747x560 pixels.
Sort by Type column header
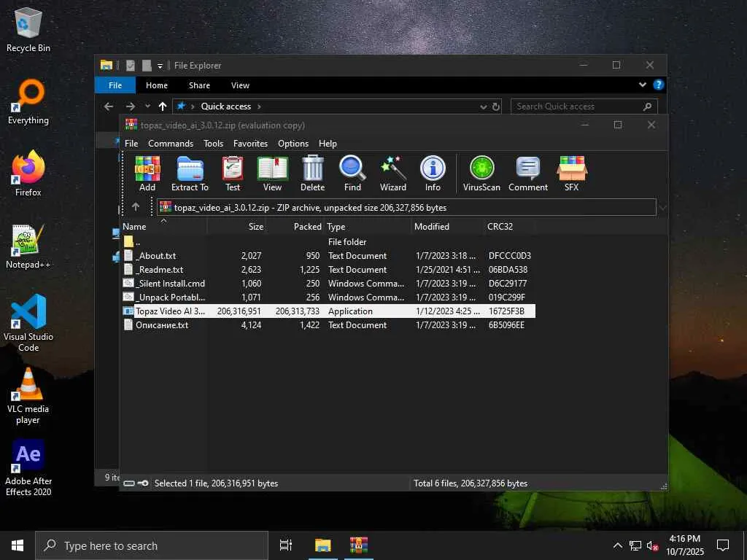click(368, 227)
